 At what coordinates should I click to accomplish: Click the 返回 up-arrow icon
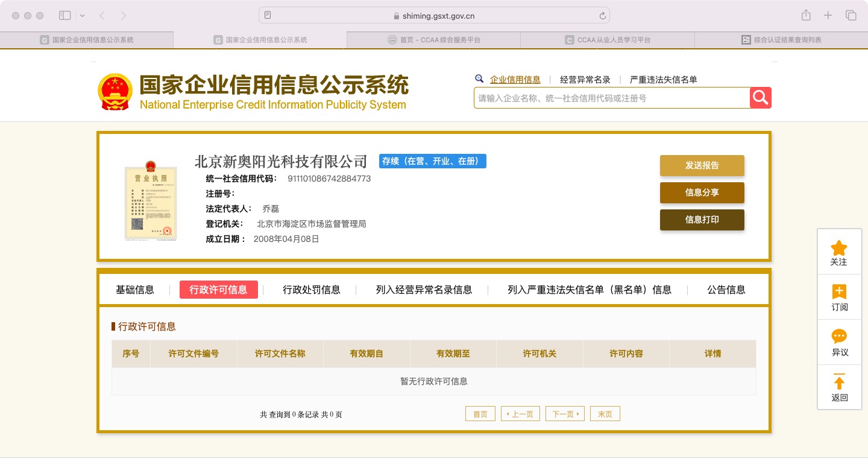pos(839,381)
